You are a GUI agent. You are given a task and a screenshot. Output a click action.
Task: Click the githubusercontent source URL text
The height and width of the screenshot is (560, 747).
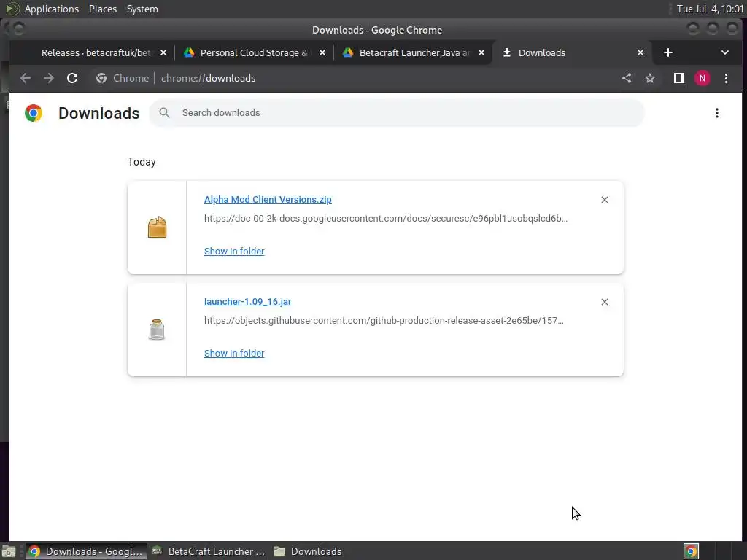[x=384, y=320]
